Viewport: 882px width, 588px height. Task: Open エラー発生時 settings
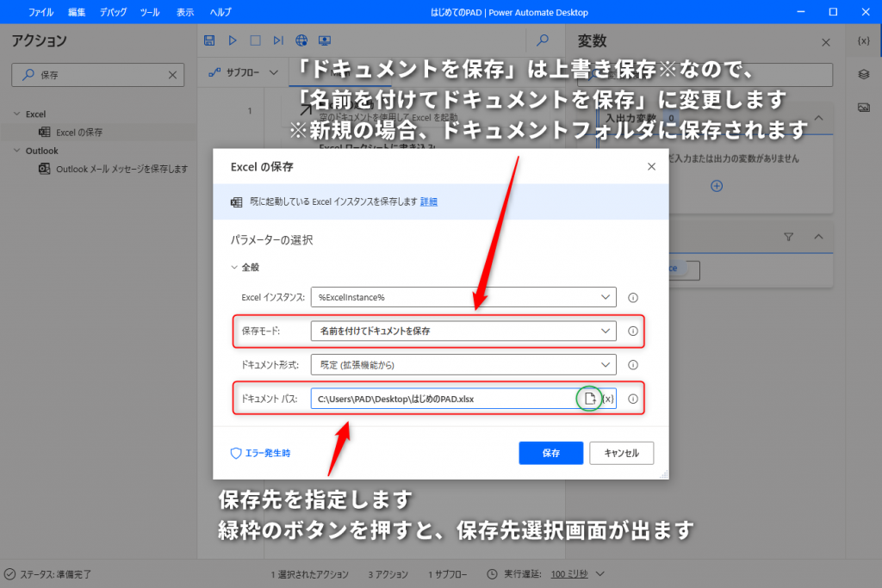click(260, 453)
